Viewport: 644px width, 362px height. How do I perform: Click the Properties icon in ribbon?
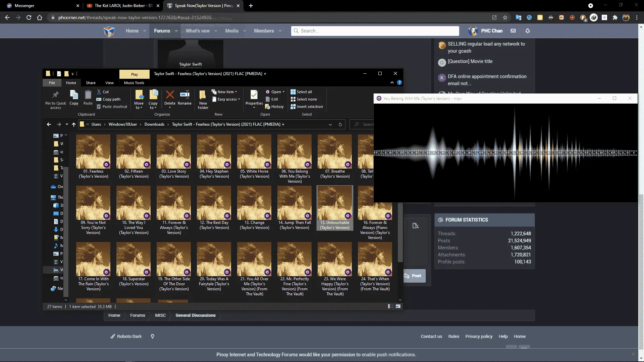tap(254, 95)
